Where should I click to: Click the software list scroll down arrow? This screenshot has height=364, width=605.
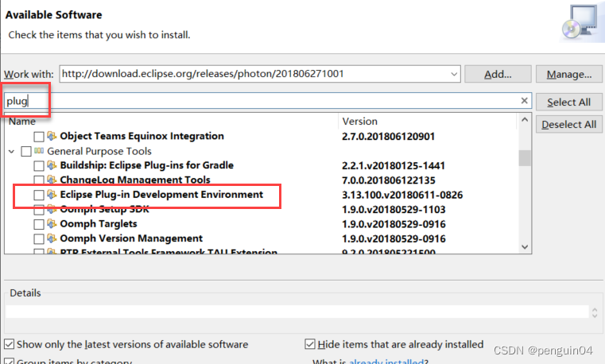pyautogui.click(x=525, y=247)
